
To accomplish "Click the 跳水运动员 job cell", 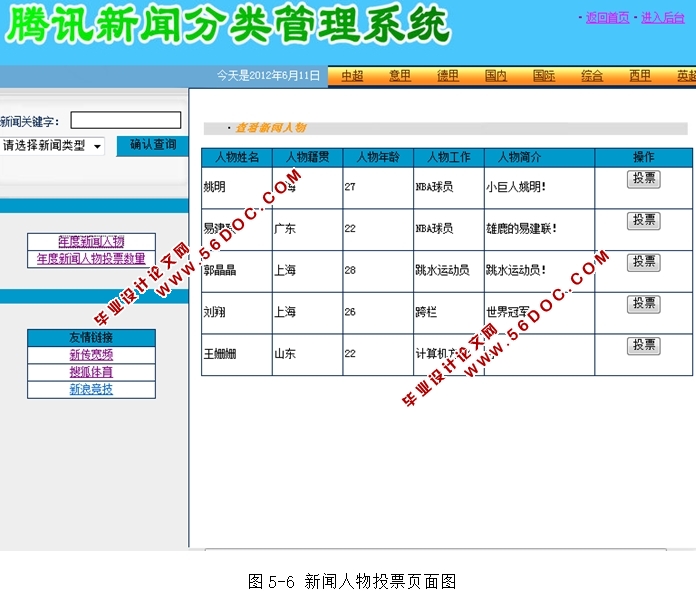I will point(449,271).
